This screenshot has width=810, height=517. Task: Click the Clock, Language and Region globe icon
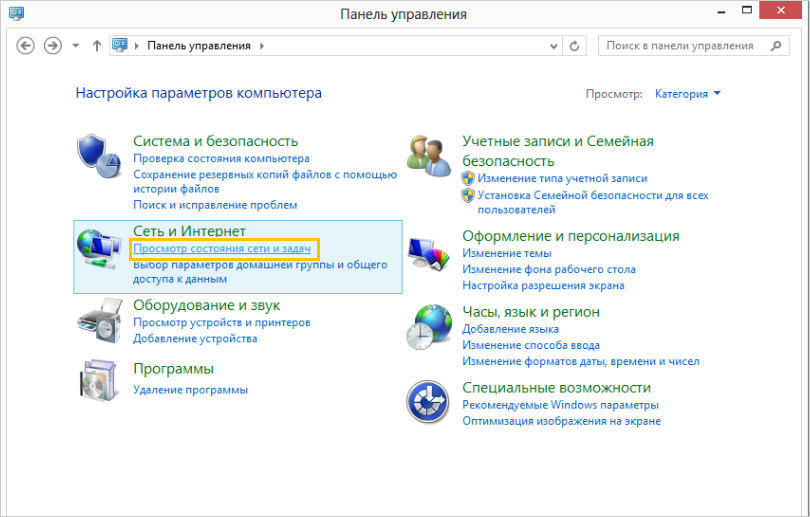[430, 326]
